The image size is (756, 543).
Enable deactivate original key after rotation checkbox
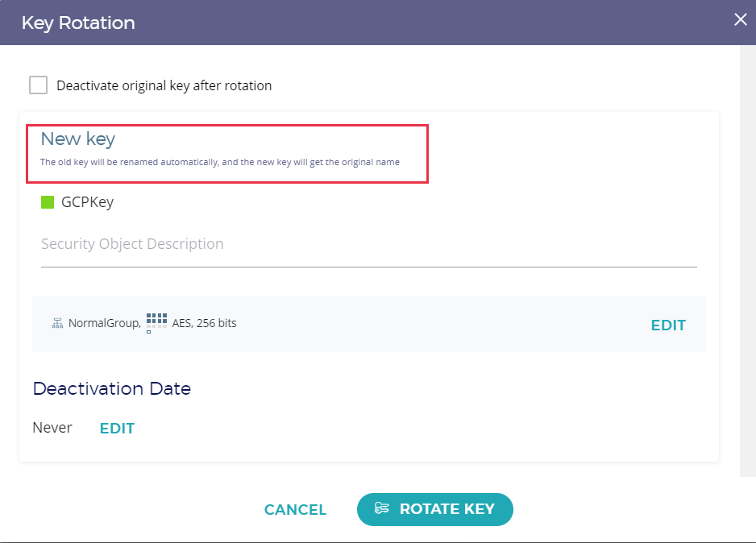tap(38, 85)
